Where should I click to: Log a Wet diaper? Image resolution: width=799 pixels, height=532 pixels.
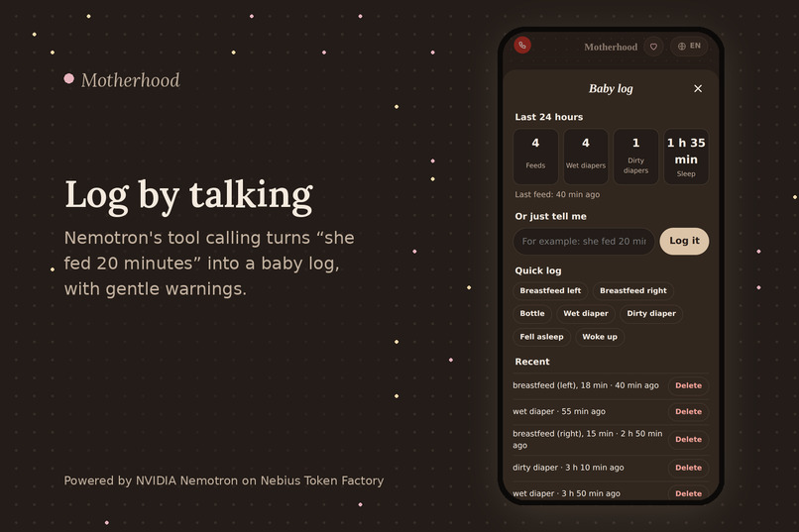point(586,314)
